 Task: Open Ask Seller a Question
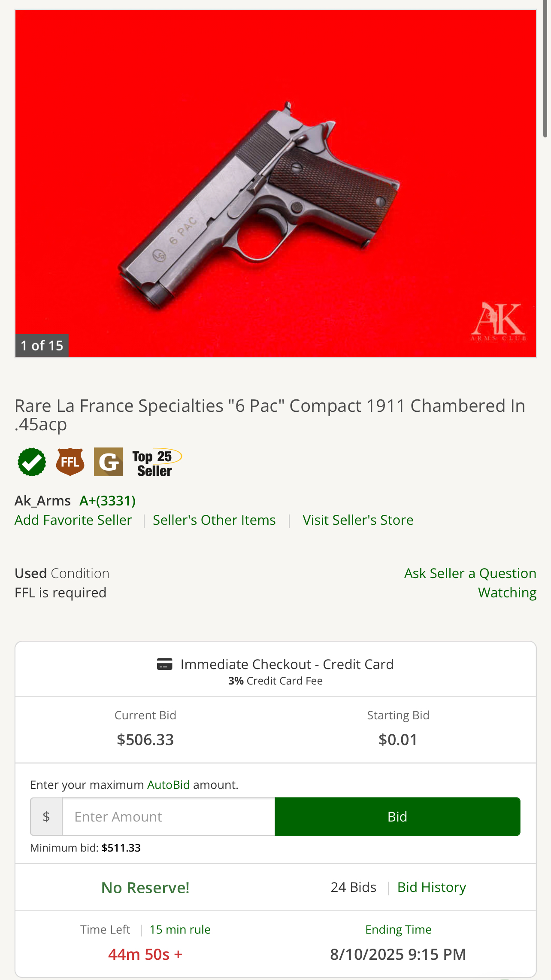(470, 573)
